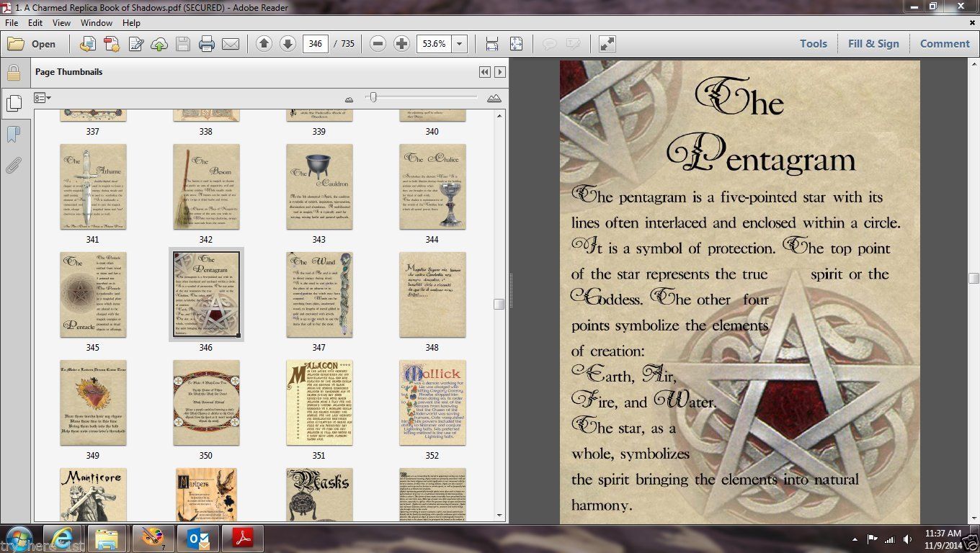Click the convert file to PDF icon
The image size is (980, 553).
(87, 44)
